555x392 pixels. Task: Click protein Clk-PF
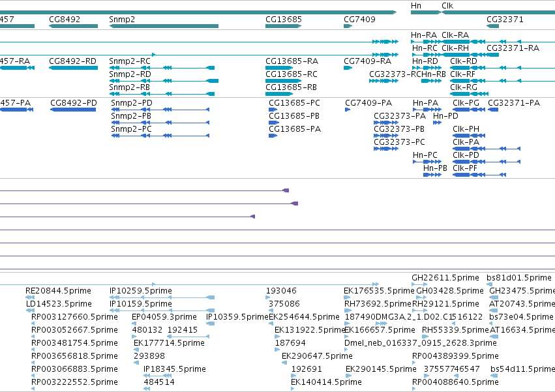click(x=465, y=168)
